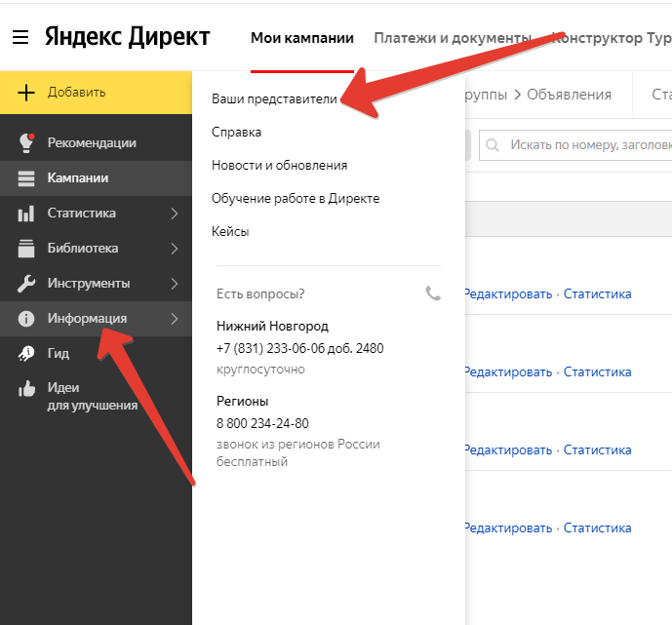The image size is (672, 625).
Task: Click the Объявления breadcrumb
Action: pos(569,95)
